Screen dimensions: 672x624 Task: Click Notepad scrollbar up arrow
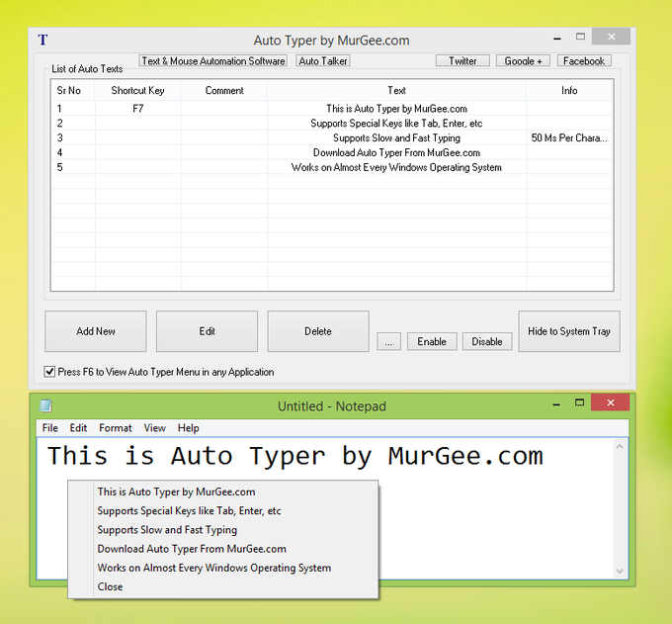tap(620, 448)
